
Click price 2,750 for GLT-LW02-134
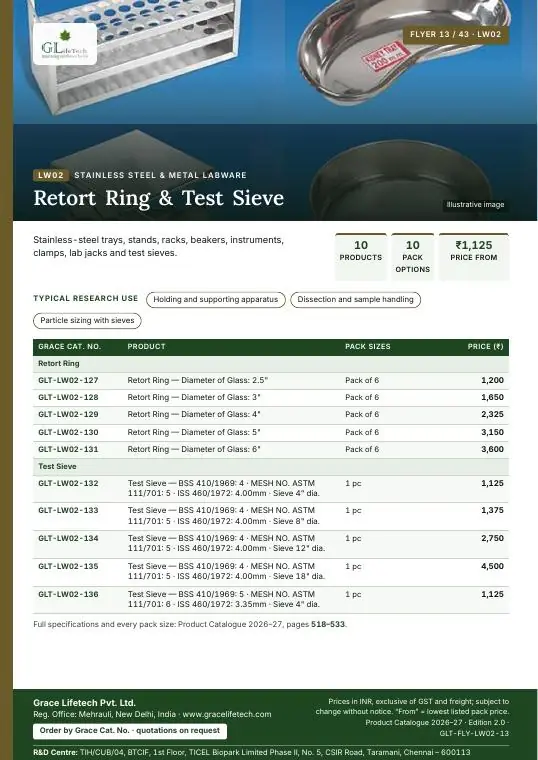click(x=492, y=538)
